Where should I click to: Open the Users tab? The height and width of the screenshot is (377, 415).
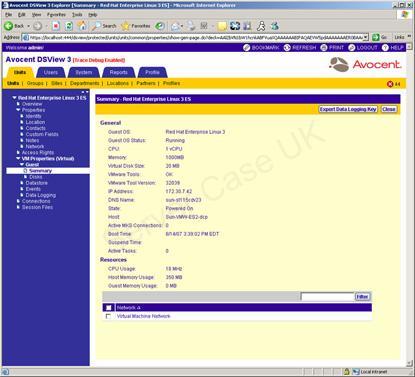[51, 72]
